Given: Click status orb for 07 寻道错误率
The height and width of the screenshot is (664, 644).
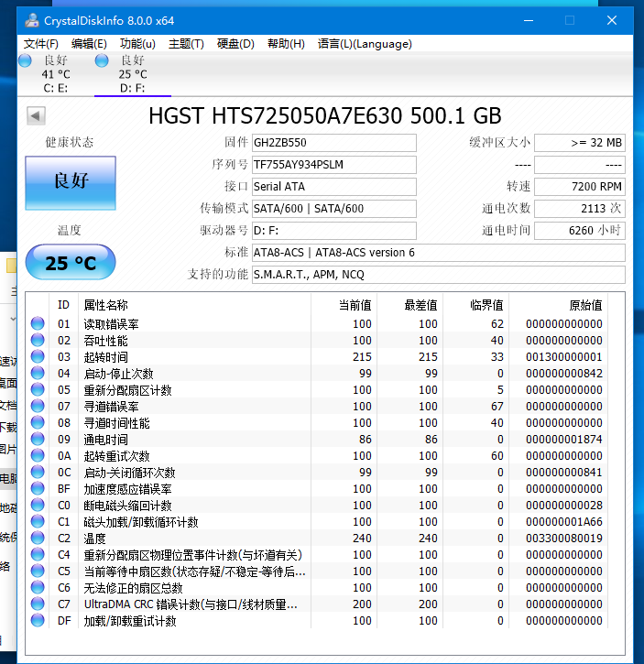Looking at the screenshot, I should (38, 406).
